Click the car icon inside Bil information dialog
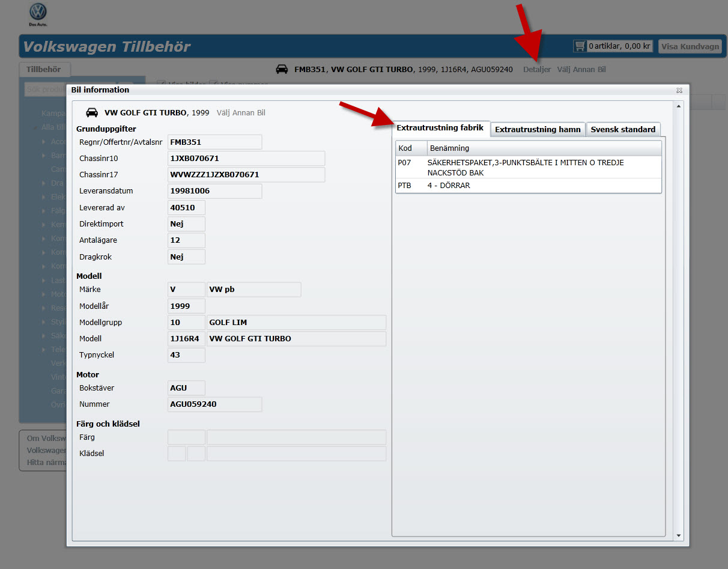728x569 pixels. tap(92, 113)
